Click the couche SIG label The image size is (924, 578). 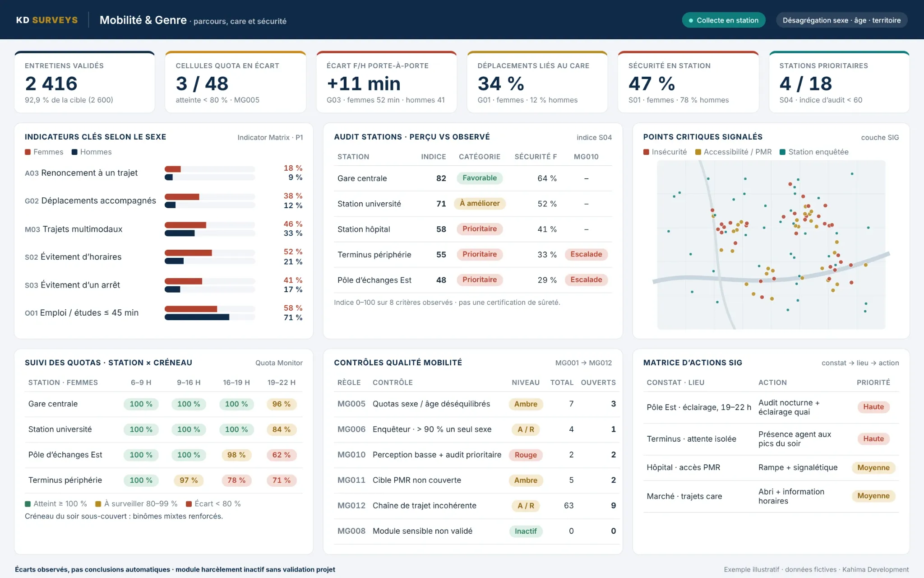point(879,137)
